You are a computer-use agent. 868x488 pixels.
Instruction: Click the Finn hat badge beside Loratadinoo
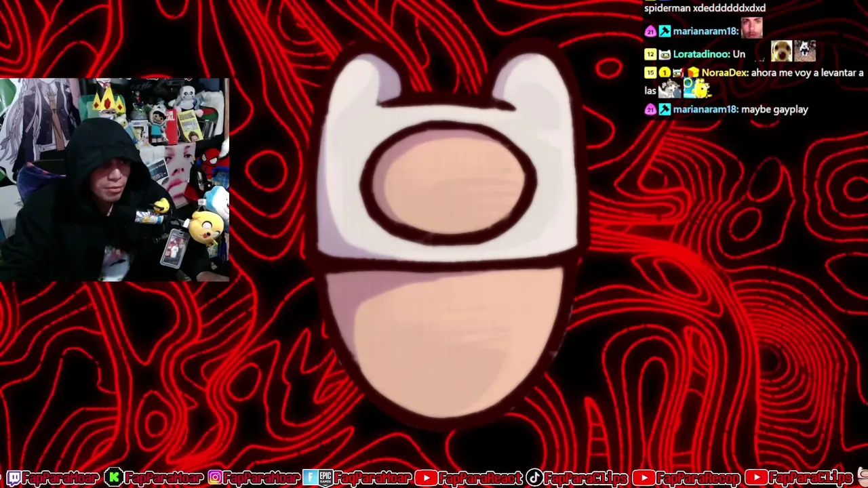(664, 54)
